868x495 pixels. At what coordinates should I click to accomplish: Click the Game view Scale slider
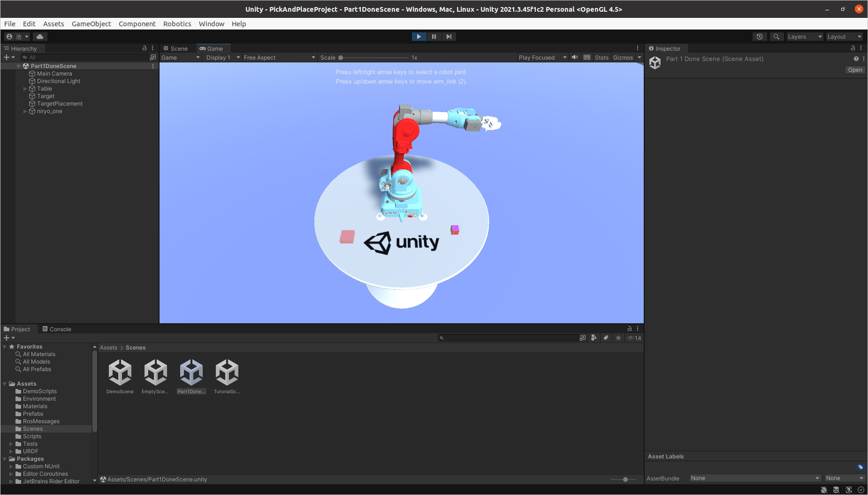pos(374,57)
